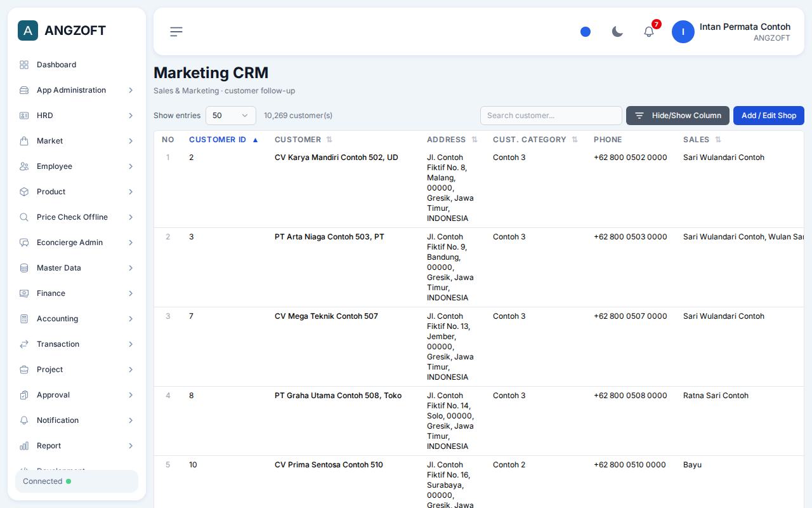Click the HRD sidebar icon
The image size is (812, 508).
[x=24, y=116]
